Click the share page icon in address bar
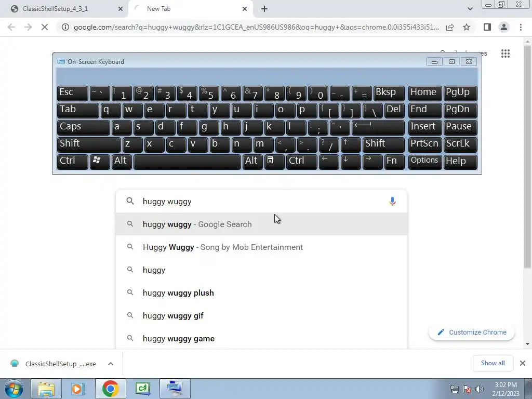The image size is (532, 399). coord(450,27)
